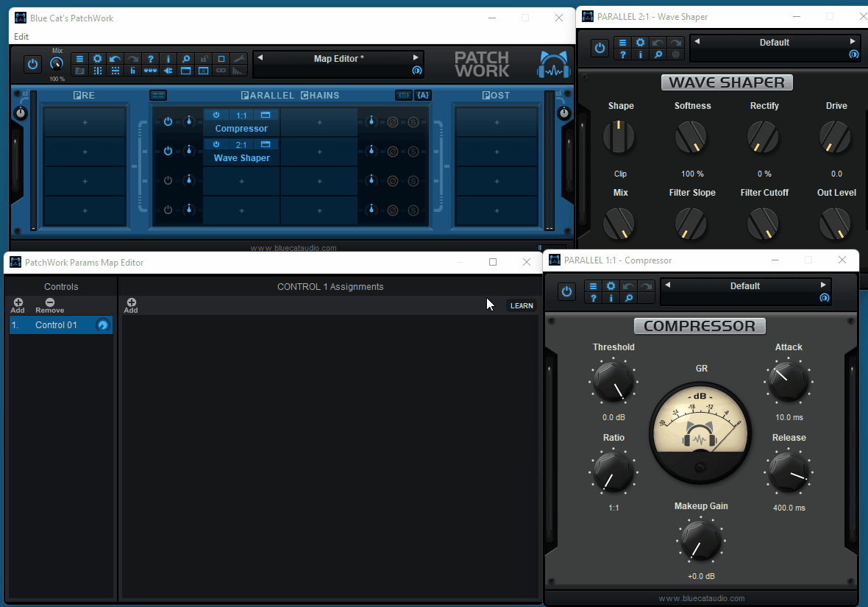Undo last change in PatchWork toolbar
This screenshot has height=607, width=868.
point(115,59)
